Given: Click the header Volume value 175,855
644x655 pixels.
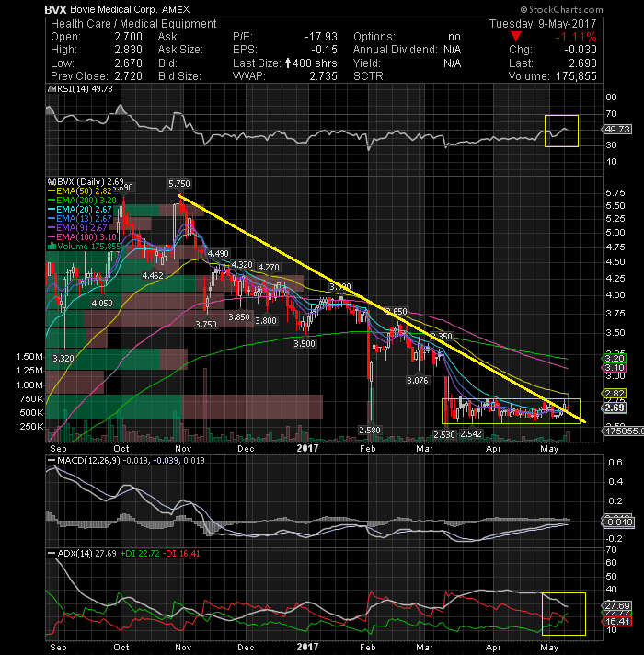Looking at the screenshot, I should pyautogui.click(x=576, y=76).
